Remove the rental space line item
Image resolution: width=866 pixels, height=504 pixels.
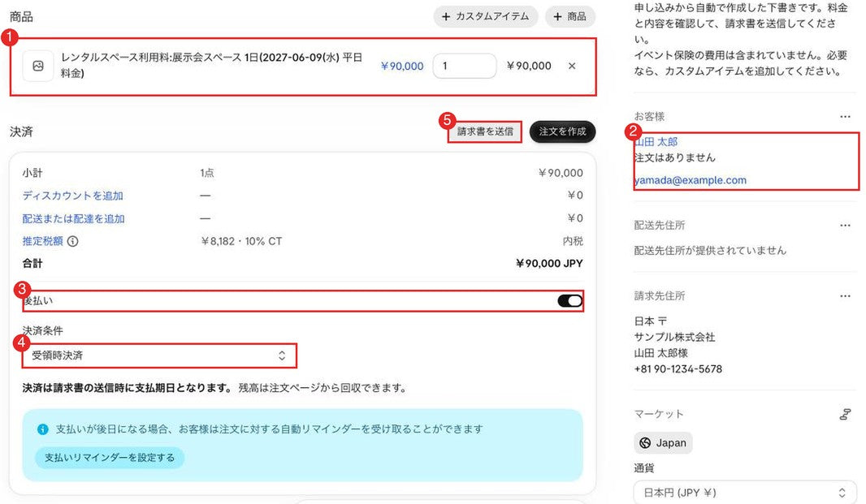pyautogui.click(x=572, y=66)
